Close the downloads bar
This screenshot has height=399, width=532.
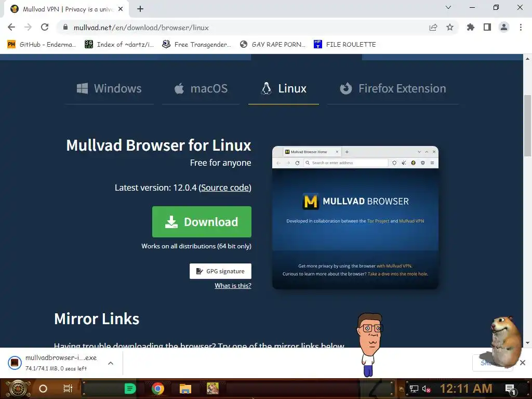(523, 363)
